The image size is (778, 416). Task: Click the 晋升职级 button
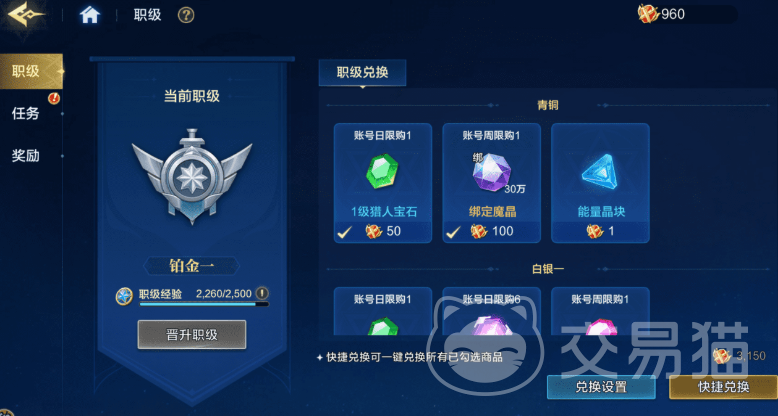pyautogui.click(x=192, y=335)
